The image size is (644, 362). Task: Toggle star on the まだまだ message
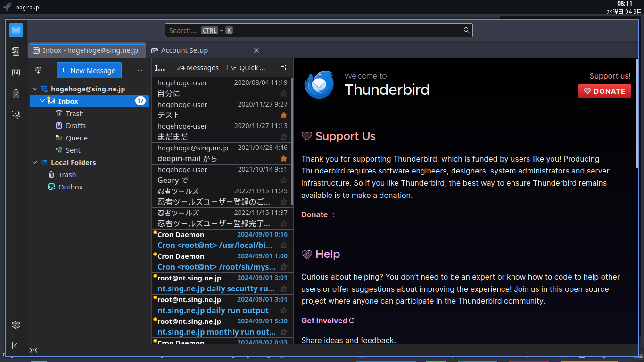pos(284,137)
